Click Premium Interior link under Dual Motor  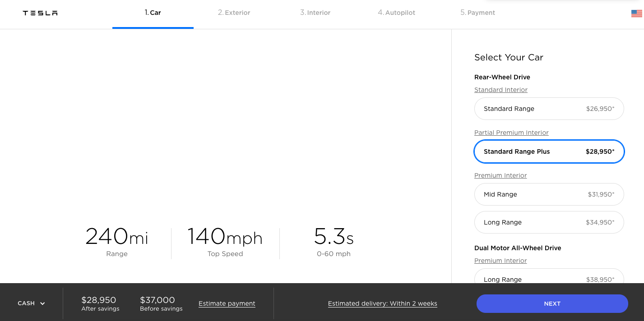tap(500, 261)
